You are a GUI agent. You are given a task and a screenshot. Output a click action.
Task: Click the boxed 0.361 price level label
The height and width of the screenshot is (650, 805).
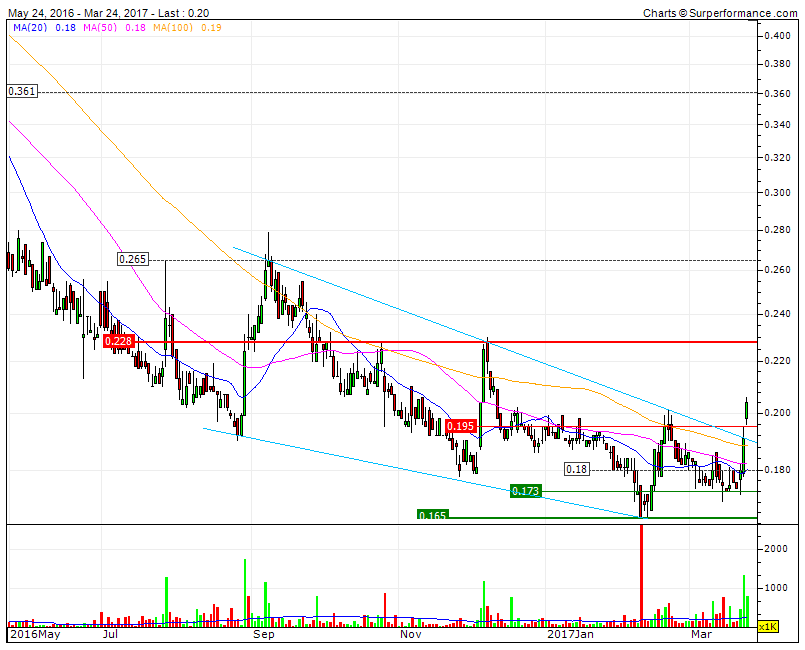pyautogui.click(x=22, y=91)
